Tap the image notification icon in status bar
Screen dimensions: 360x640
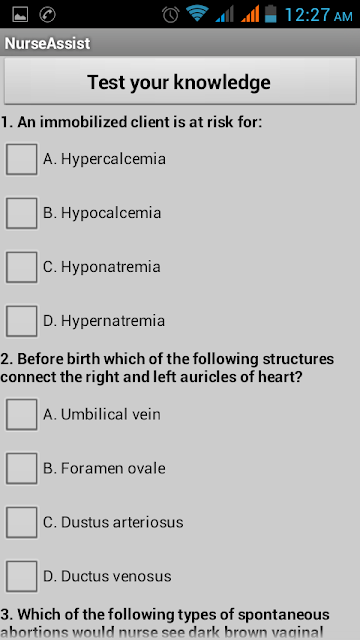tap(20, 15)
